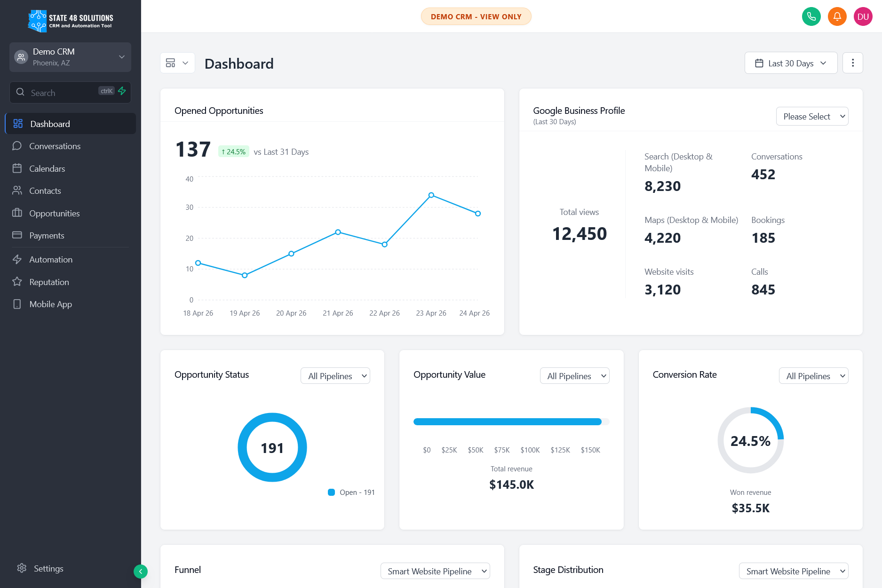Click the Payments card icon in sidebar
882x588 pixels.
[x=17, y=235]
